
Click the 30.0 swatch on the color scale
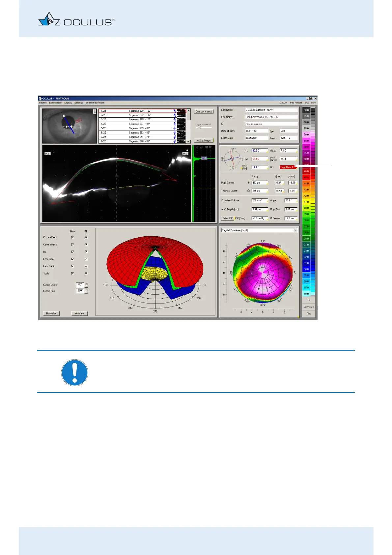click(x=306, y=269)
